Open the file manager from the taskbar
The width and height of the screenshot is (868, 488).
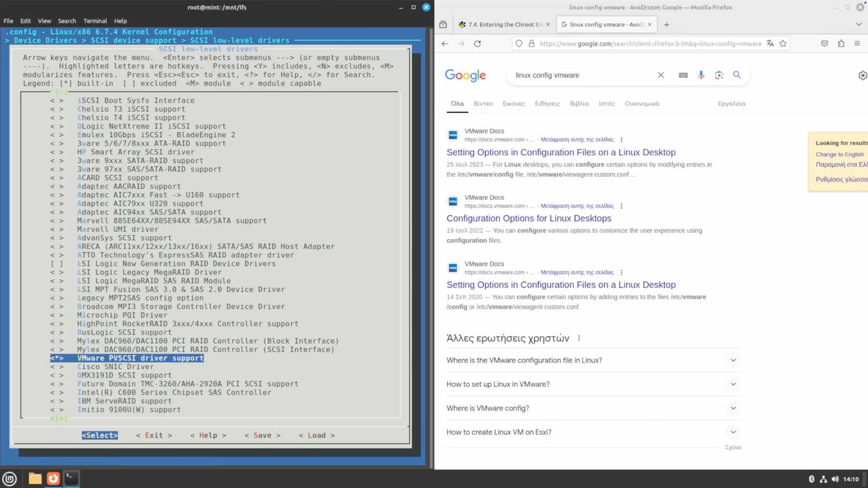click(35, 479)
